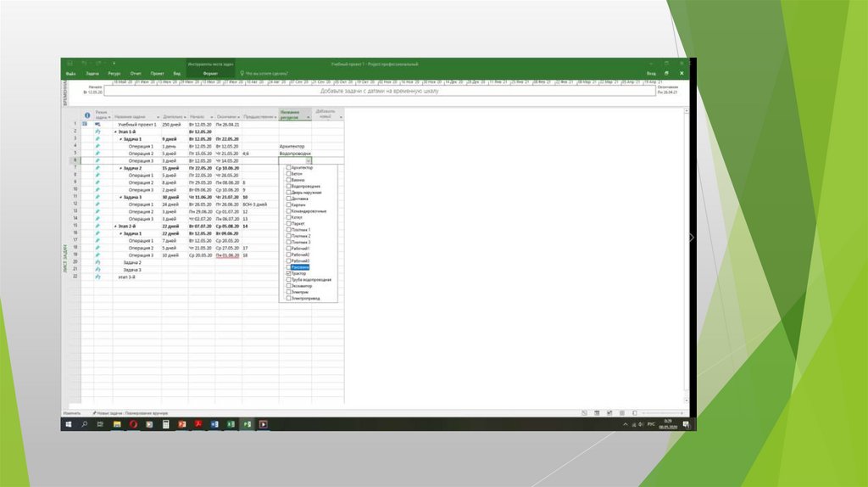Click the Трубa водопроводная resource checkbox

[288, 280]
